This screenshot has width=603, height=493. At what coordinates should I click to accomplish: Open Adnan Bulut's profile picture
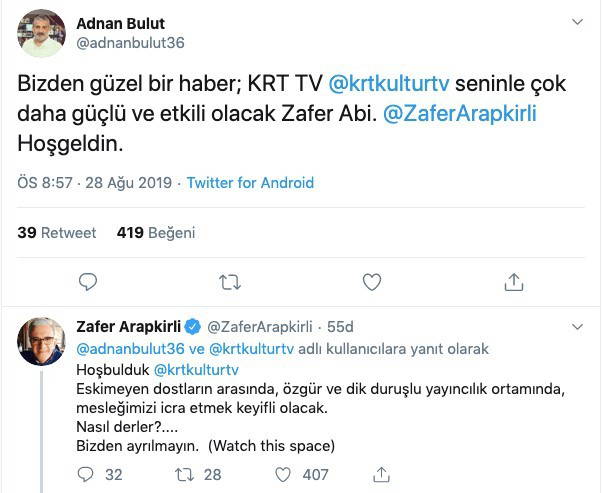coord(42,34)
